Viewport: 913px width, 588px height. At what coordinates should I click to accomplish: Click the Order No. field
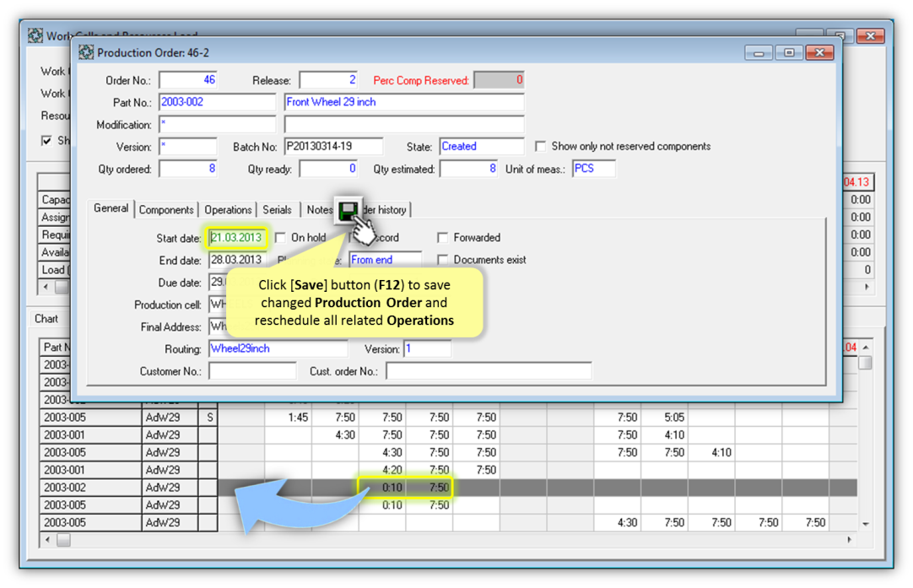tap(188, 80)
